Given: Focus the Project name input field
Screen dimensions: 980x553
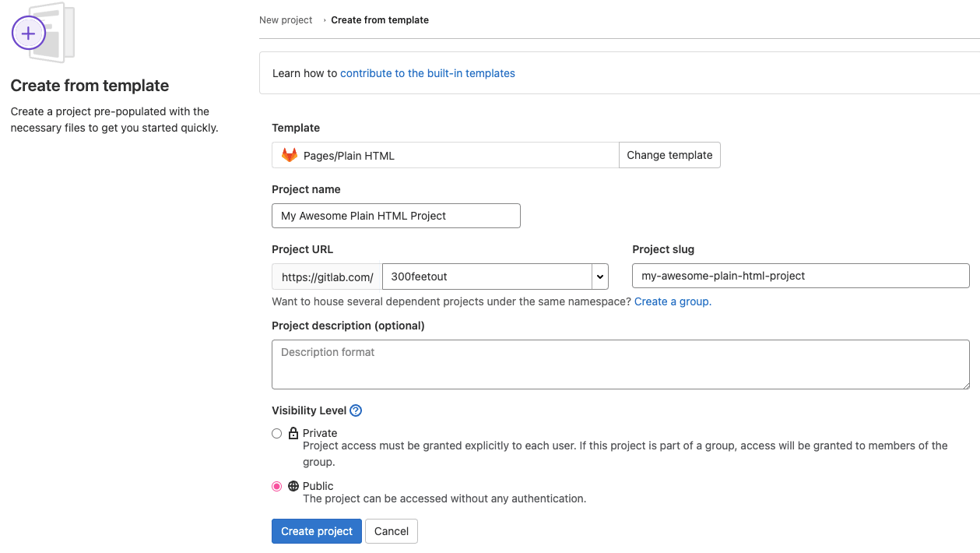Looking at the screenshot, I should 396,216.
